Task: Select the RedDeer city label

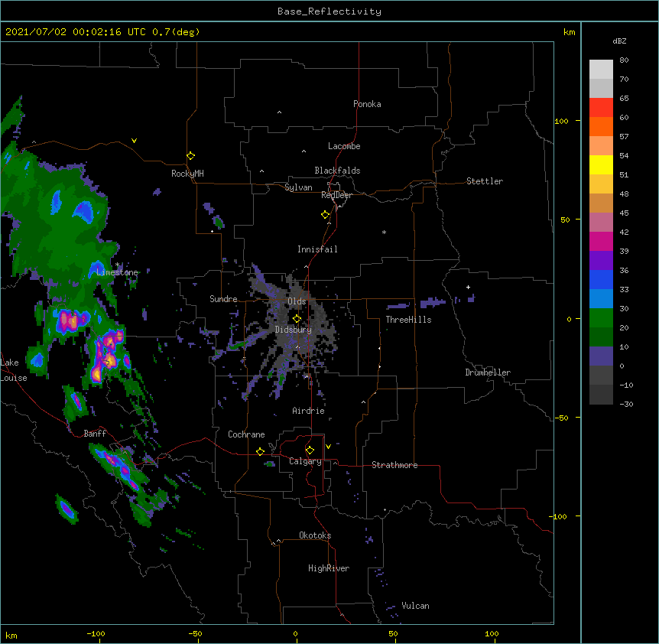Action: (x=336, y=195)
